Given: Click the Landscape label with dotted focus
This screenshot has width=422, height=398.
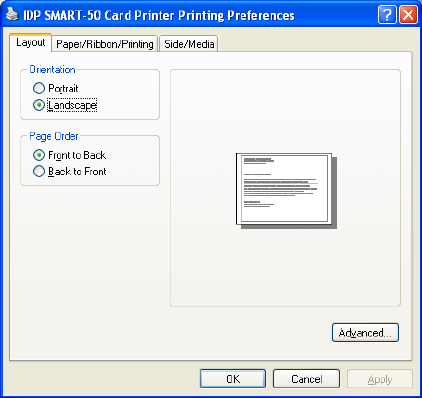Looking at the screenshot, I should (72, 105).
